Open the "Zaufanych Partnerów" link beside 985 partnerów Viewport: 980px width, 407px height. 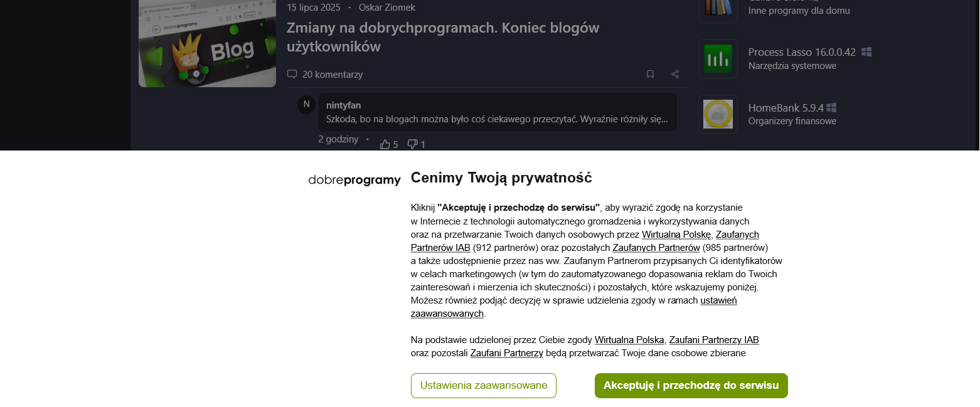click(656, 248)
